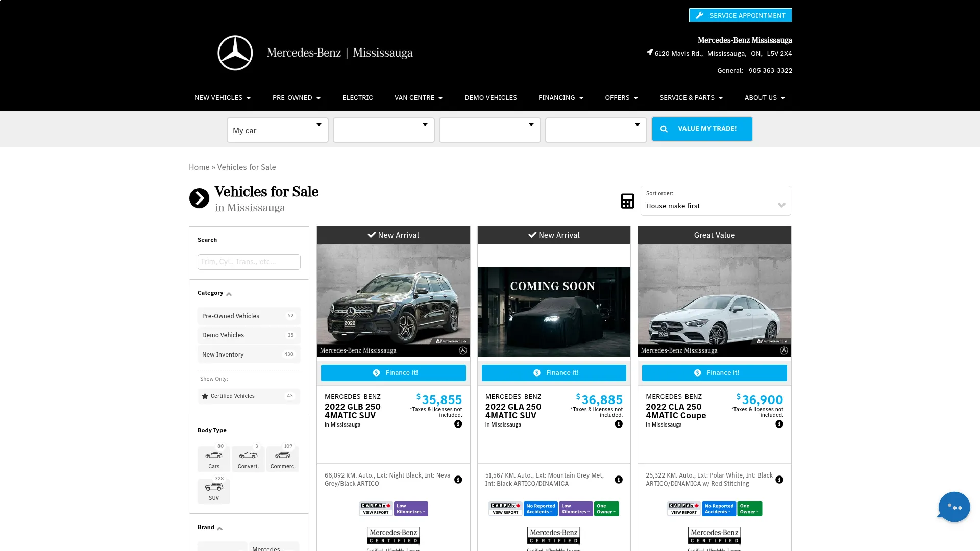Open the Service & Parts menu
980x551 pixels.
[691, 98]
